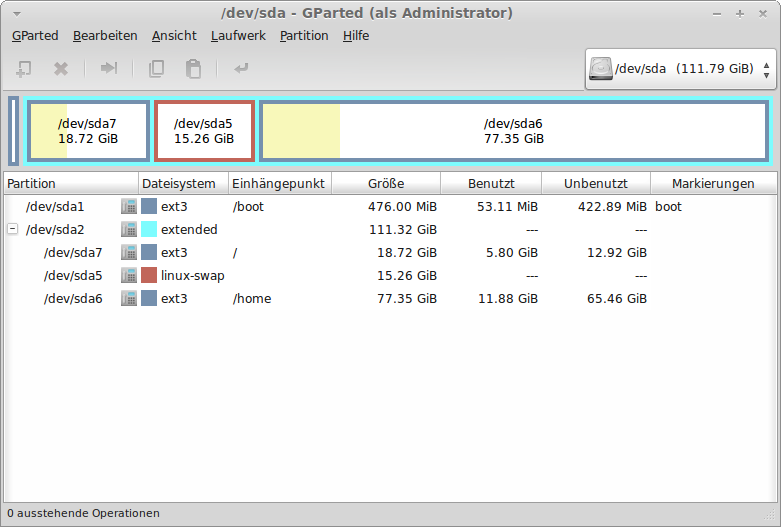Click the /boot mount point cell
Image resolution: width=781 pixels, height=527 pixels.
click(248, 207)
